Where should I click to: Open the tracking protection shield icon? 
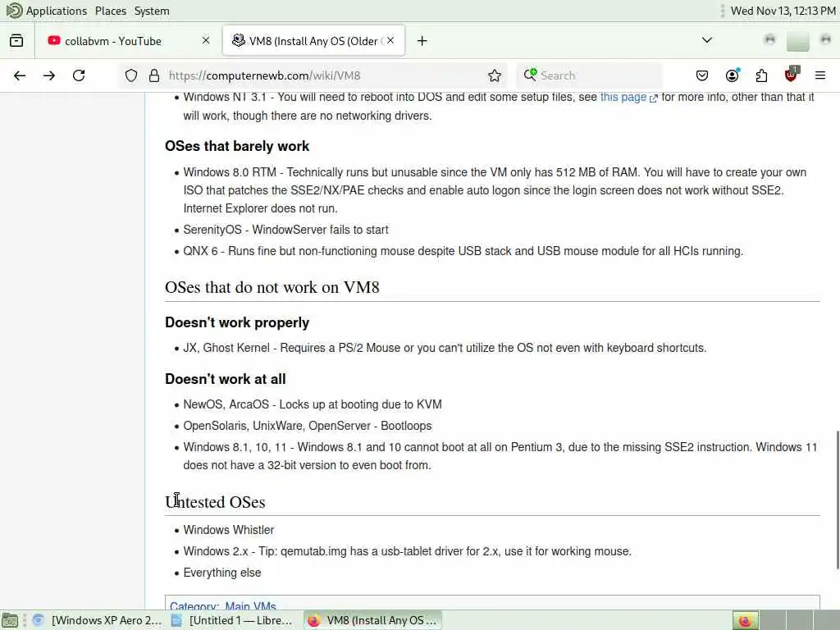[x=131, y=75]
